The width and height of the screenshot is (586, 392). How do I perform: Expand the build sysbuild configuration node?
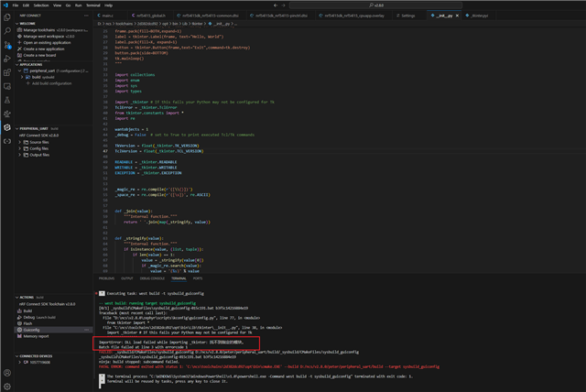pyautogui.click(x=22, y=77)
